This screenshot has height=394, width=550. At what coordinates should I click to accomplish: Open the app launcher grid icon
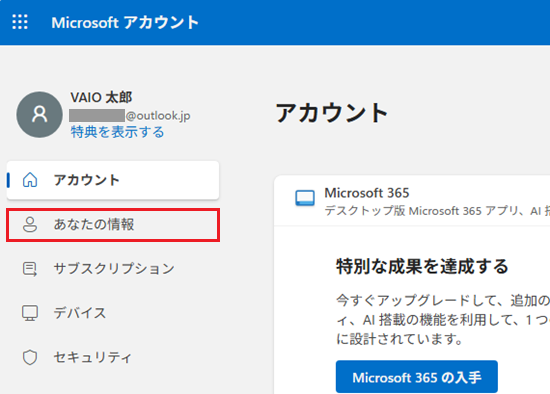[x=20, y=22]
